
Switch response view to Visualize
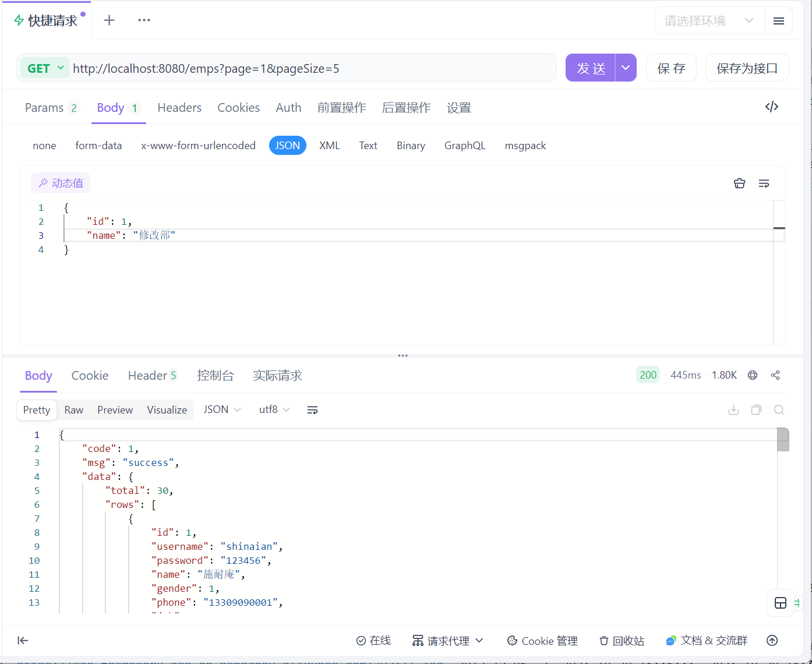point(167,410)
